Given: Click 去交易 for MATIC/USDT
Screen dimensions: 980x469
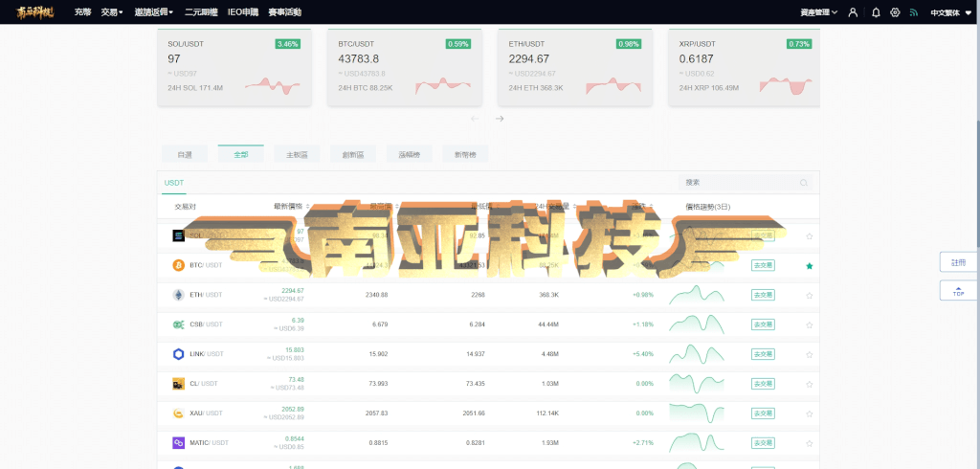Looking at the screenshot, I should click(x=763, y=443).
